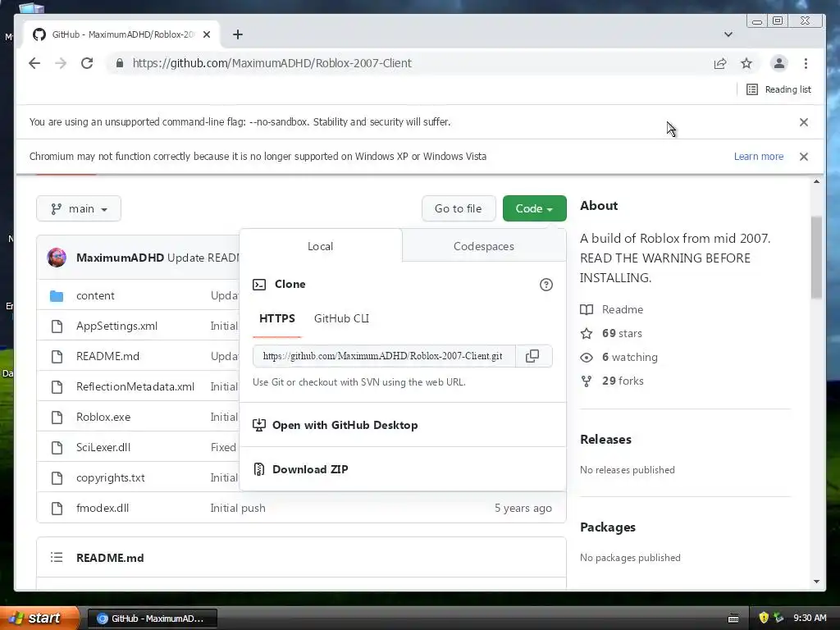The width and height of the screenshot is (840, 630).
Task: Toggle the green Code dropdown
Action: coord(534,208)
